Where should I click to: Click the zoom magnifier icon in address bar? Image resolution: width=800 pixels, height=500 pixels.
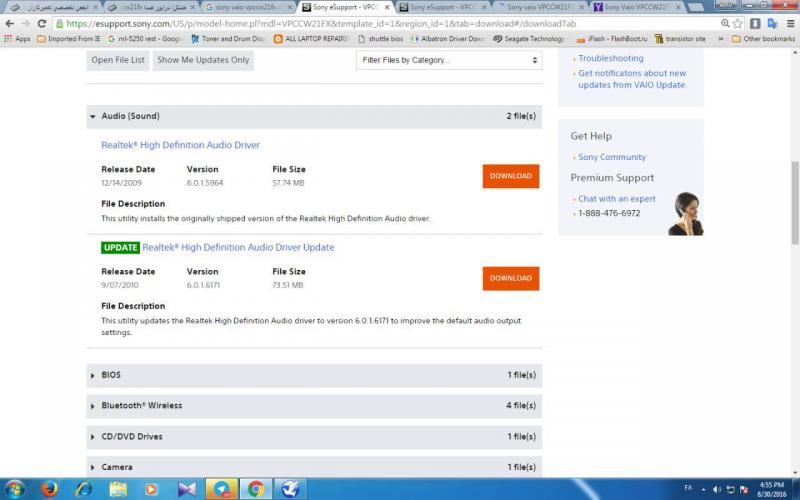[x=725, y=23]
